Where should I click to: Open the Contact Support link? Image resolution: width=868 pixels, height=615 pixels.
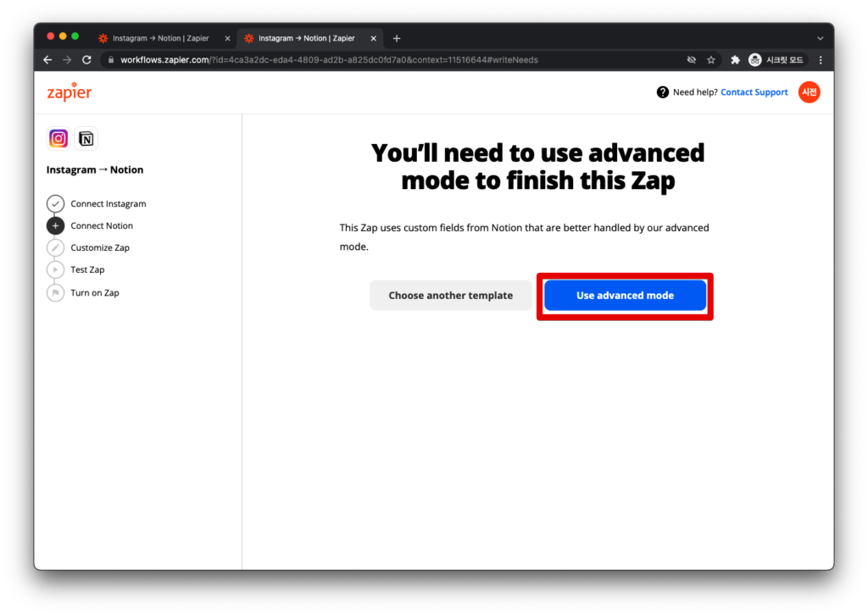coord(754,92)
